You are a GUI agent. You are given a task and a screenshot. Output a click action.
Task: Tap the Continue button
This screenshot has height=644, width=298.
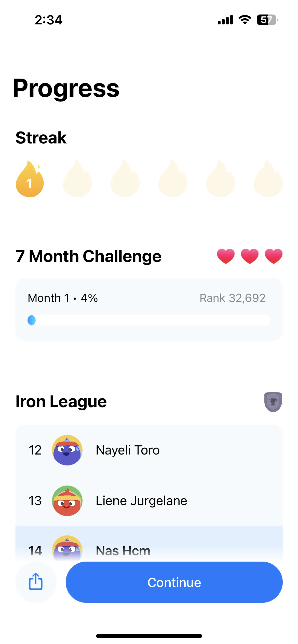pyautogui.click(x=174, y=582)
